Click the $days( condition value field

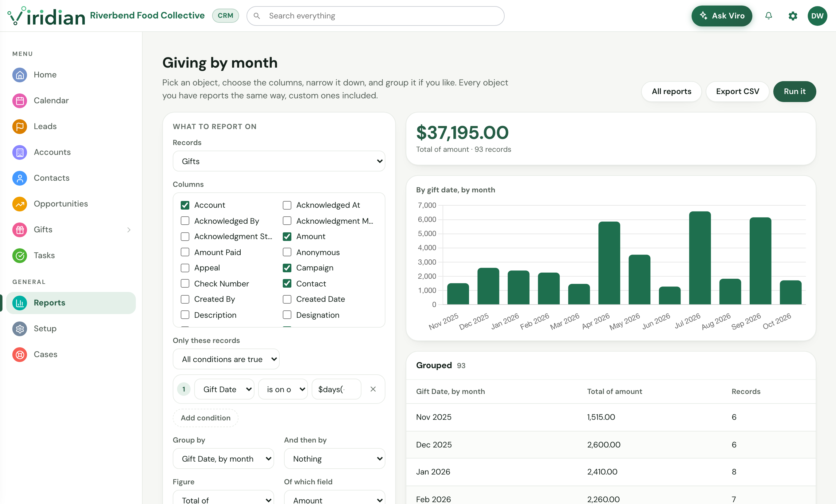[x=336, y=389]
